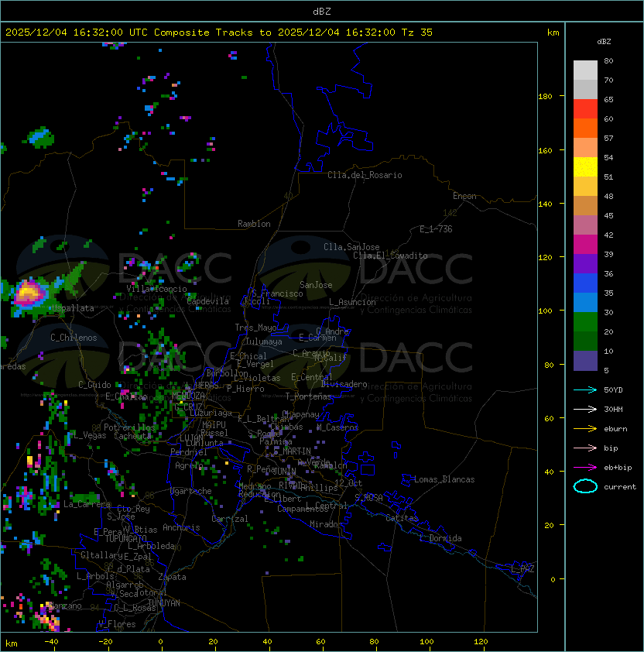Click the strong yellow-magenta echo near Uspallata
Screen dimensions: 644x652
(x=29, y=293)
